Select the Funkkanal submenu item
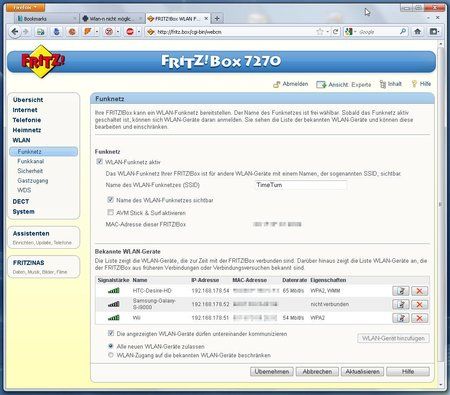Viewport: 450px width, 395px height. pyautogui.click(x=31, y=161)
